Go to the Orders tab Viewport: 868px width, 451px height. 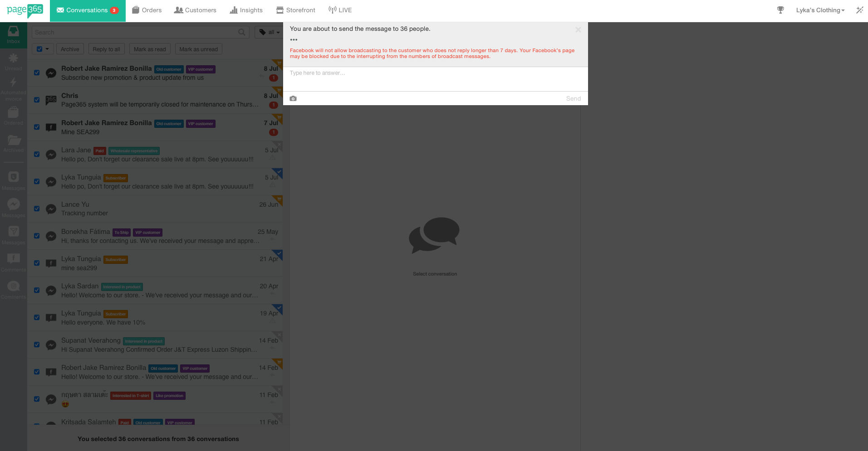point(147,10)
